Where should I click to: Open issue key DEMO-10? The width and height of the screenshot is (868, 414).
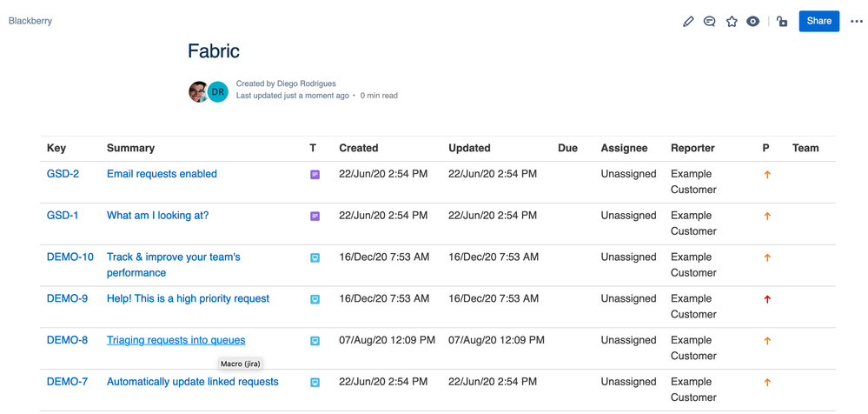click(70, 257)
